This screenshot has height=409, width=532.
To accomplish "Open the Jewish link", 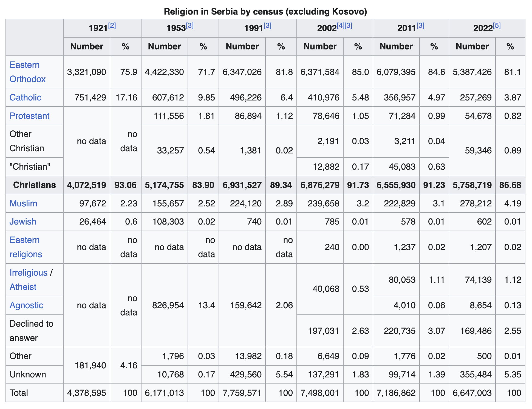I will pos(23,222).
